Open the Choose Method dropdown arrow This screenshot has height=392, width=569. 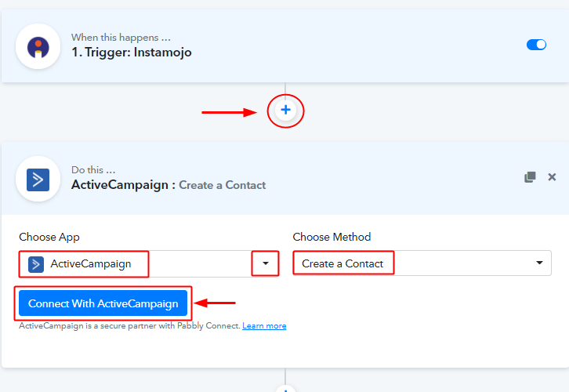(539, 263)
